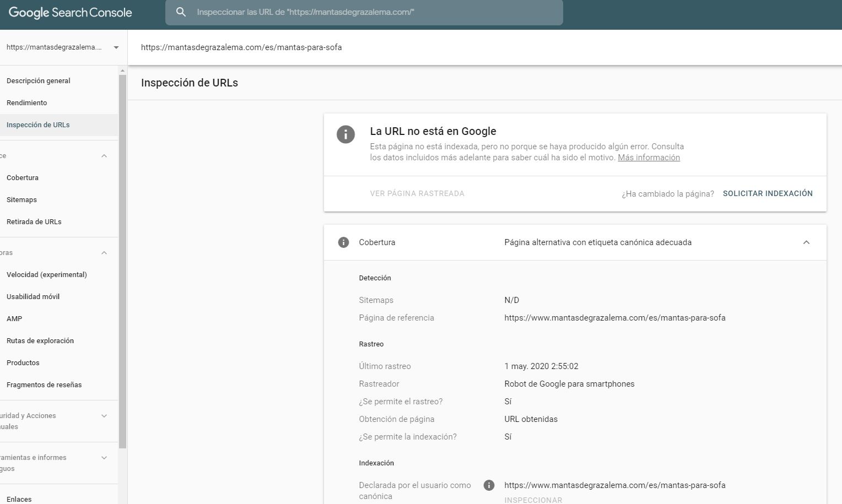
Task: Click info icon beside 'Declarada por el usuario como canónica'
Action: [489, 485]
